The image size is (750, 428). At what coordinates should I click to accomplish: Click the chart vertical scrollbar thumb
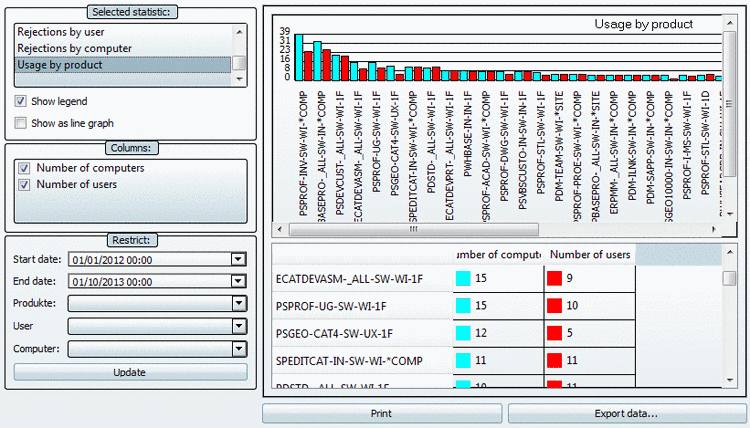[729, 104]
